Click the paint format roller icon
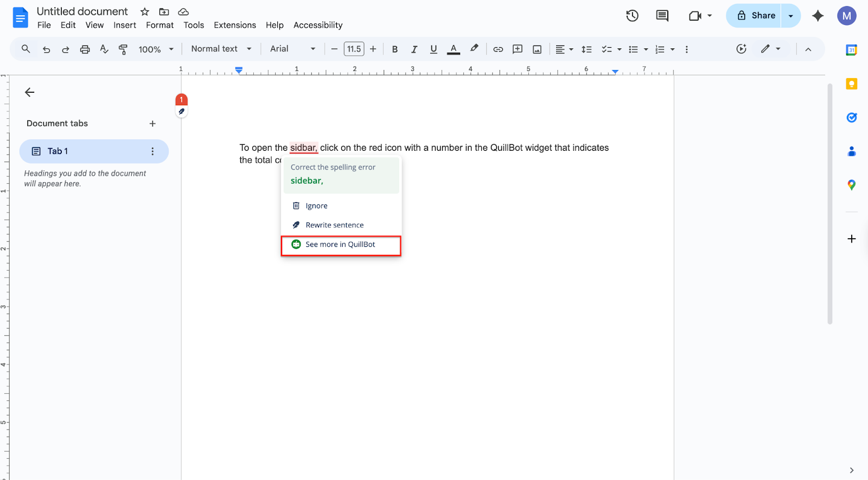Image resolution: width=868 pixels, height=480 pixels. tap(123, 49)
